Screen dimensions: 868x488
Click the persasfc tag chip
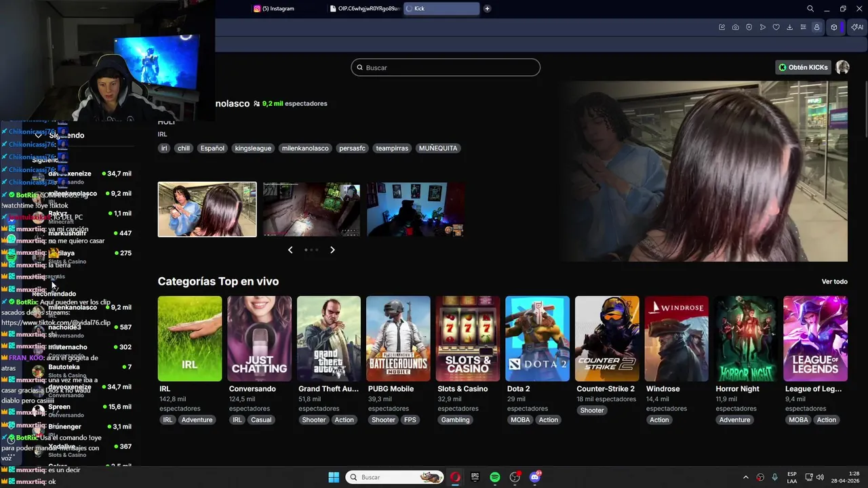(352, 148)
